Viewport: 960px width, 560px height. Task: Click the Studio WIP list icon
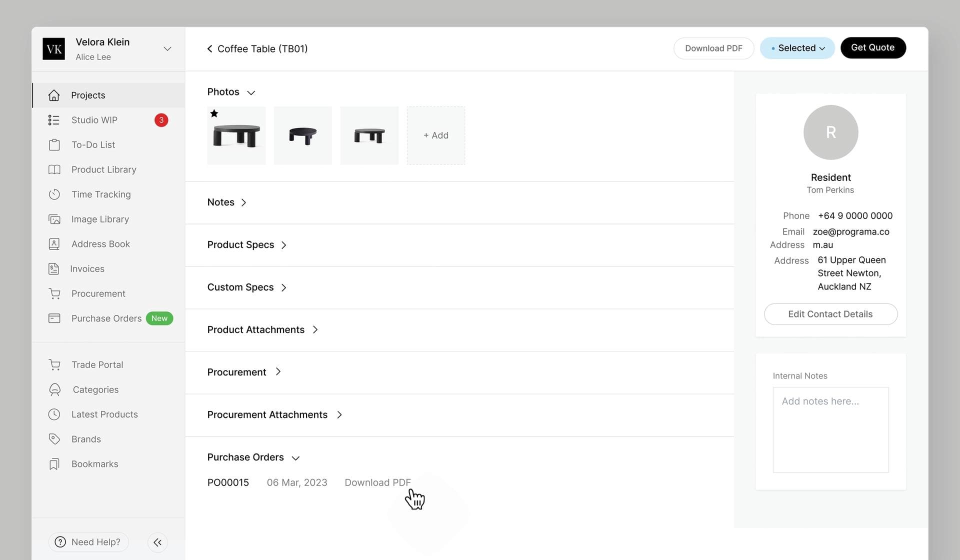pyautogui.click(x=54, y=120)
